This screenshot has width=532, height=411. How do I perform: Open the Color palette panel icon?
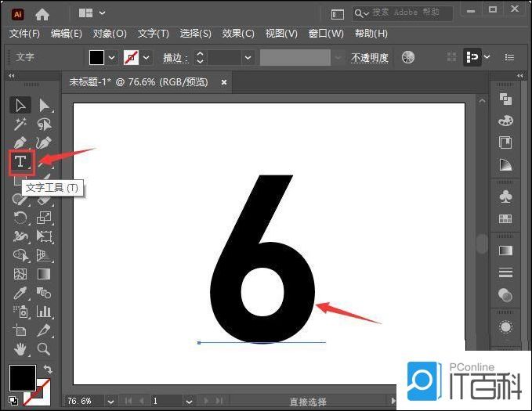click(505, 121)
